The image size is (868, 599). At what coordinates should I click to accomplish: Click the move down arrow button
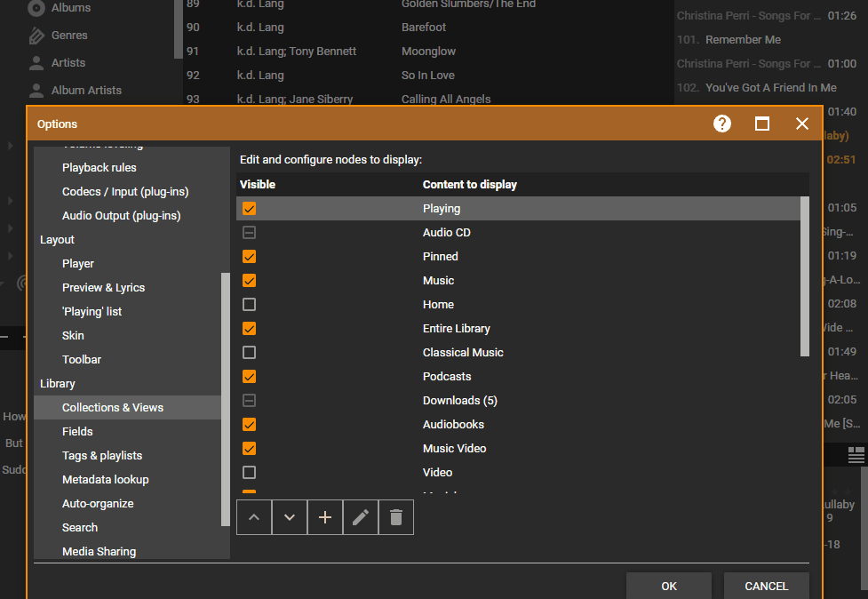point(290,517)
